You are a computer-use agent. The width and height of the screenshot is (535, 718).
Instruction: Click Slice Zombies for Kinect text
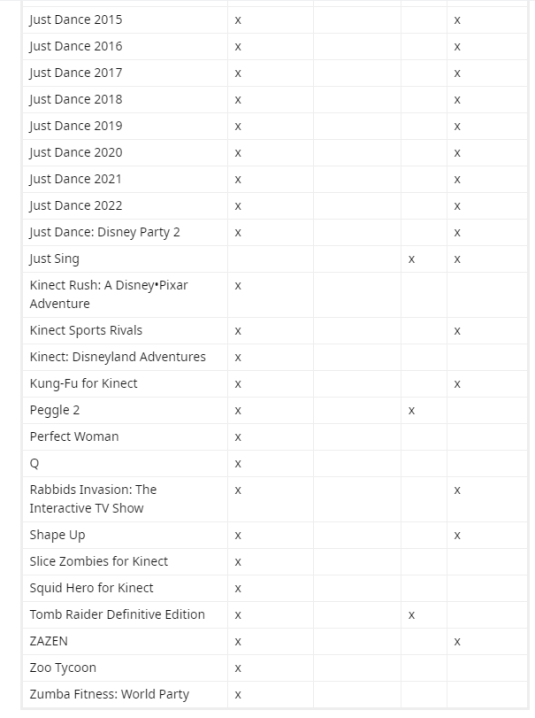(98, 561)
